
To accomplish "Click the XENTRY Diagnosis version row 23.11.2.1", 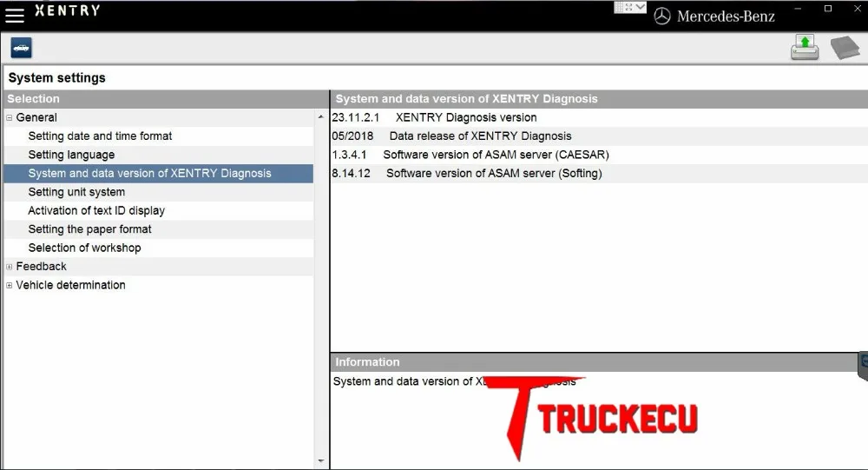I will (599, 117).
